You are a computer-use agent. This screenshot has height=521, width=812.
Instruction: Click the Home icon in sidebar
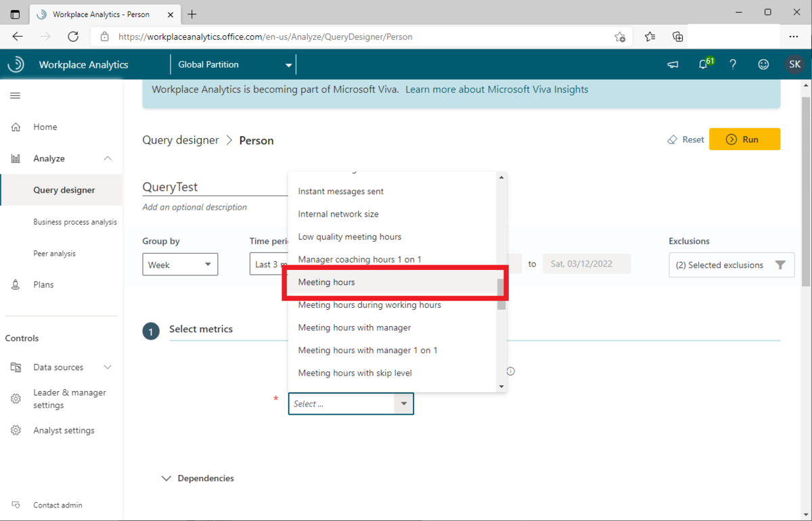coord(16,127)
